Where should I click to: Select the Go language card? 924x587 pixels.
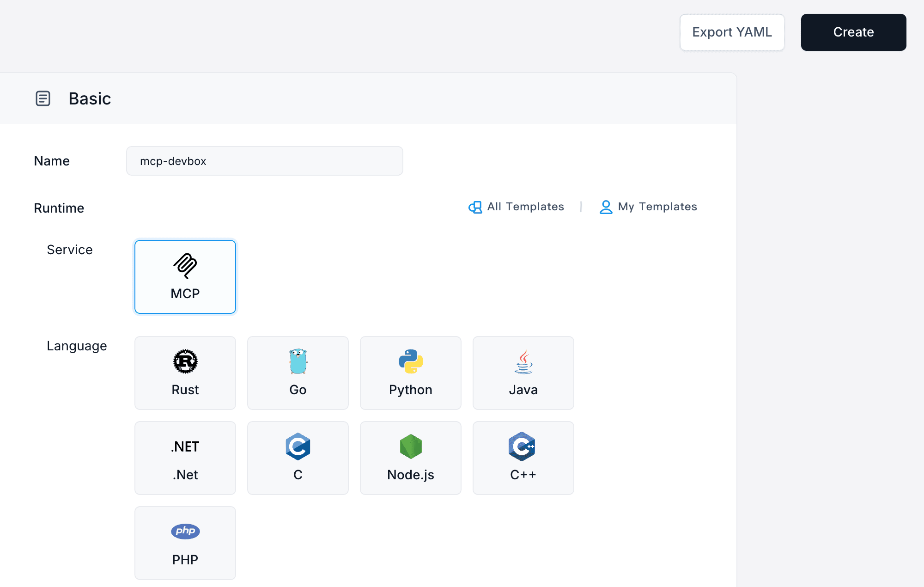[298, 373]
